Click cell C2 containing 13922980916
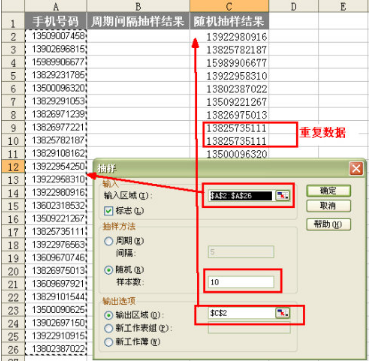This screenshot has height=362, width=369. click(x=229, y=36)
